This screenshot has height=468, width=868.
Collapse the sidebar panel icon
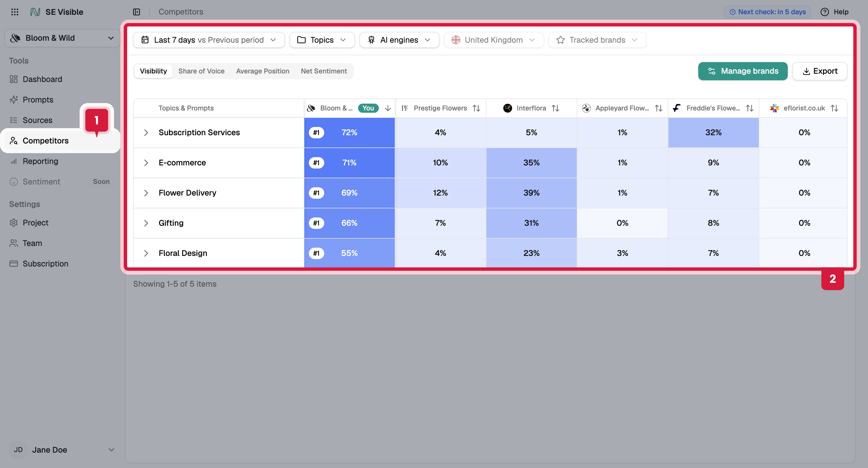pyautogui.click(x=137, y=12)
